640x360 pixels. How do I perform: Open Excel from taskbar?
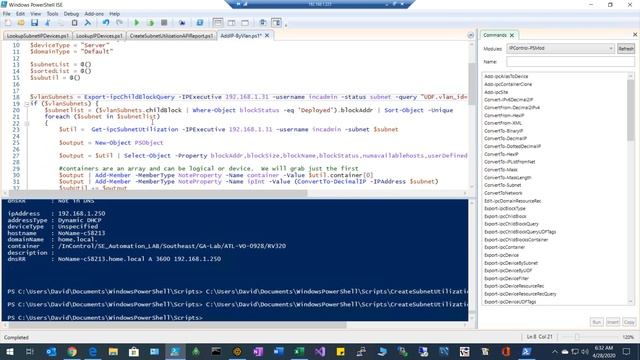(x=299, y=351)
